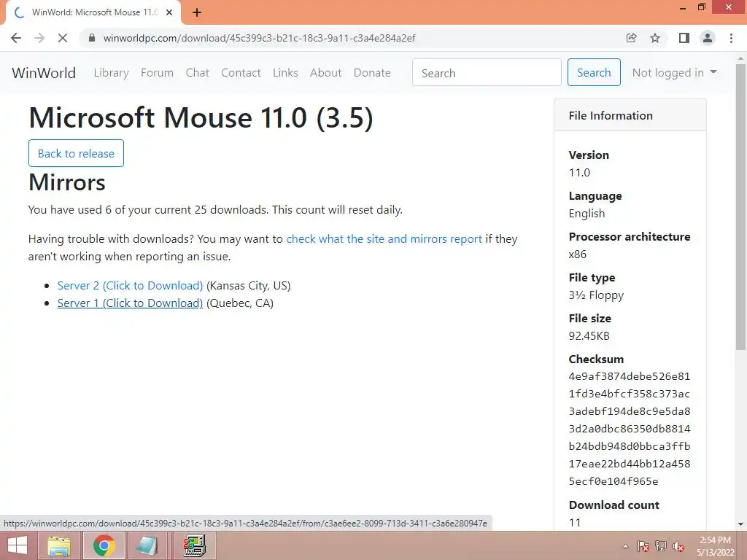Open Chrome three-dot menu
747x560 pixels.
coord(731,38)
